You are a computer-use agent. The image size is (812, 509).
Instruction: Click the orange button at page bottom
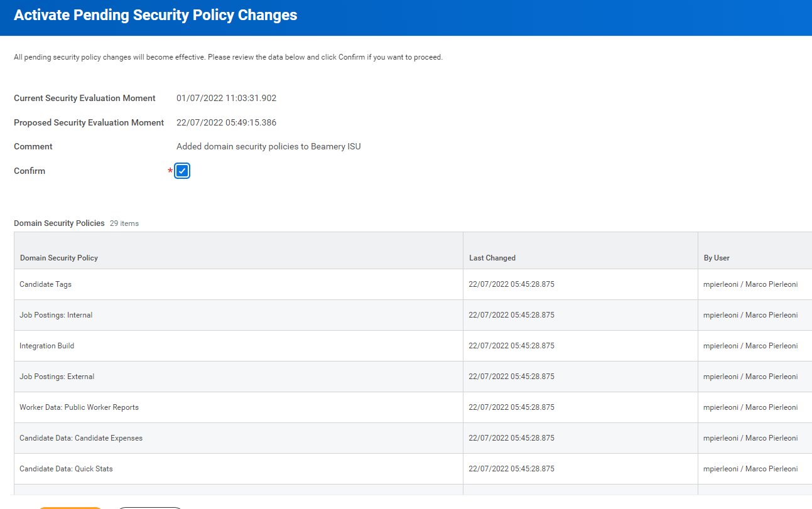[x=70, y=508]
